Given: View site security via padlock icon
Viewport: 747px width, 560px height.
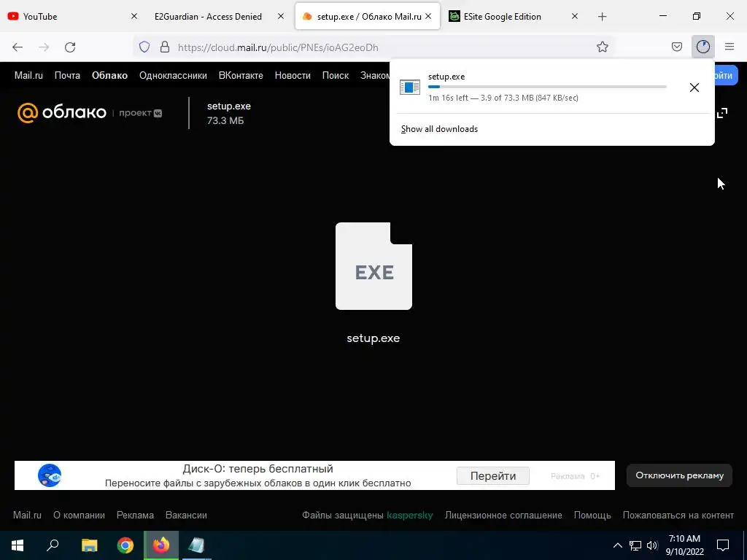Looking at the screenshot, I should click(165, 47).
